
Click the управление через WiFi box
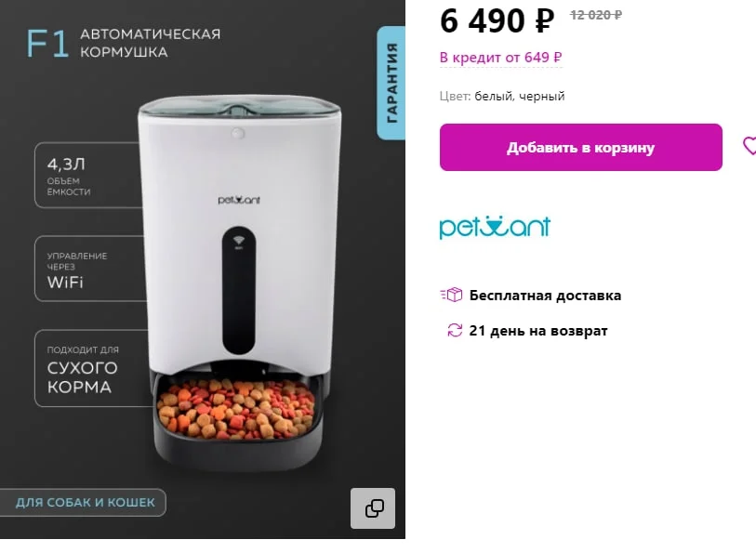pyautogui.click(x=90, y=269)
